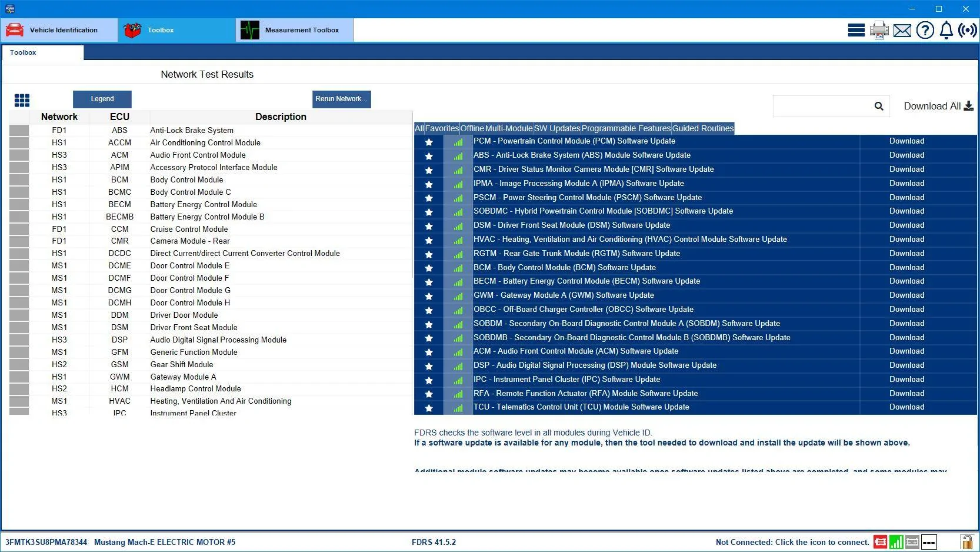Screen dimensions: 980x552
Task: Open Measurement Toolbox tab
Action: (x=295, y=30)
